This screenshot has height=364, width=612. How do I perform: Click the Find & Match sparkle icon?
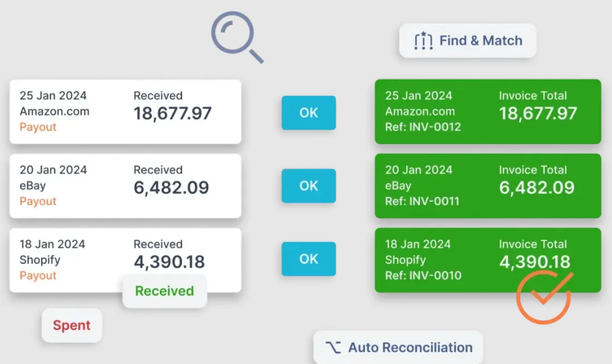tap(423, 41)
